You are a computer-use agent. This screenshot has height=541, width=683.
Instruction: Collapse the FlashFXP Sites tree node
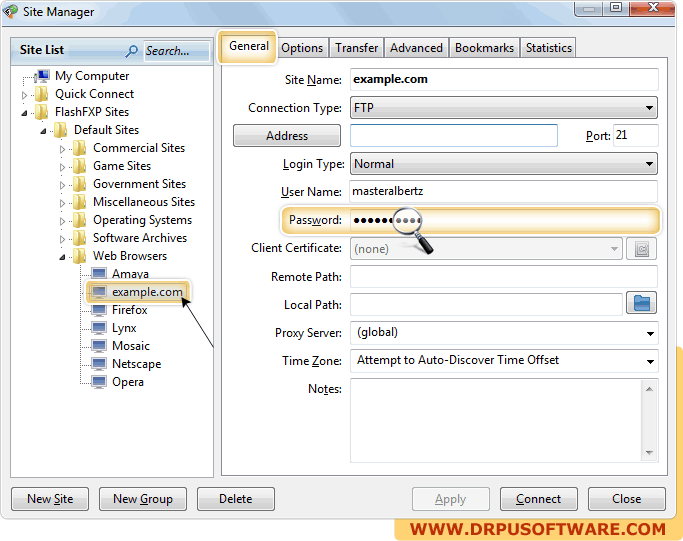click(24, 113)
